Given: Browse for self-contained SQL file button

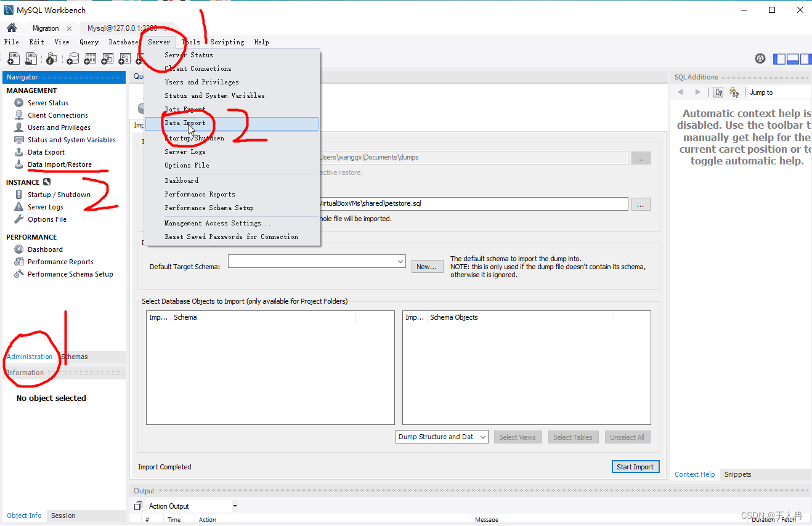Looking at the screenshot, I should [x=641, y=204].
